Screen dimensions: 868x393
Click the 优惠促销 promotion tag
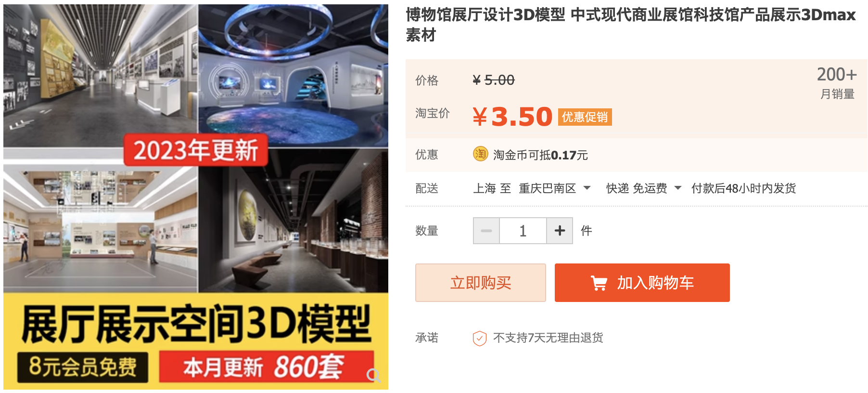point(585,117)
